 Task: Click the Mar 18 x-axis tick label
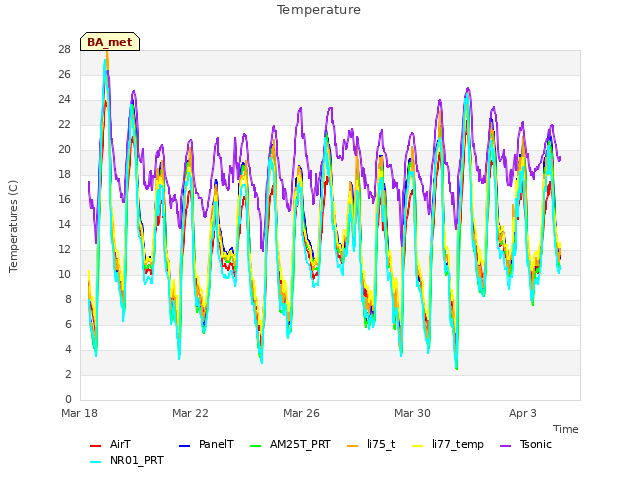tap(80, 413)
